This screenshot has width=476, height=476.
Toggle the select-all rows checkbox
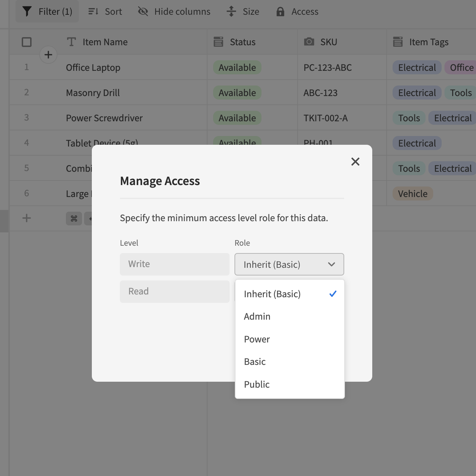click(x=27, y=42)
